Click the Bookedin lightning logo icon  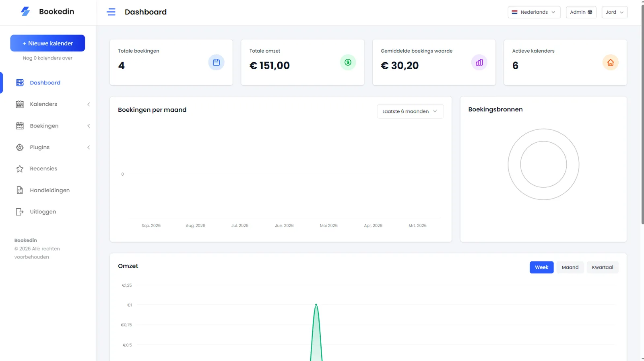click(25, 11)
